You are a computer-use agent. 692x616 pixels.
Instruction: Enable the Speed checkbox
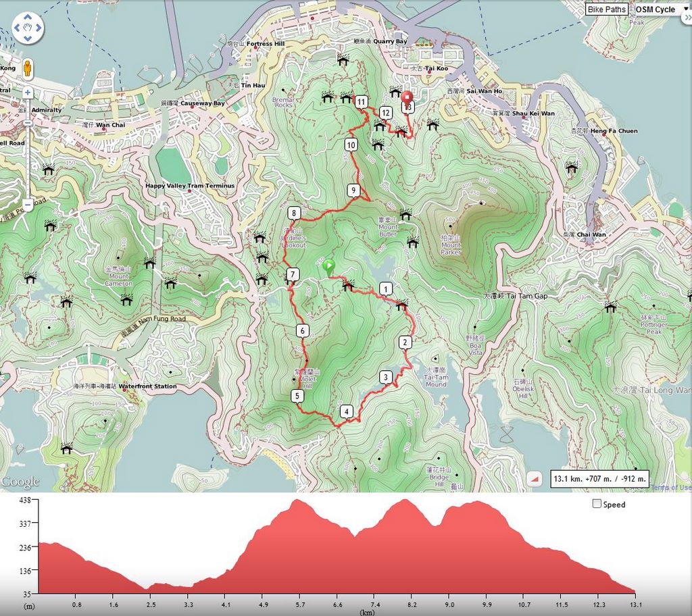tap(597, 504)
